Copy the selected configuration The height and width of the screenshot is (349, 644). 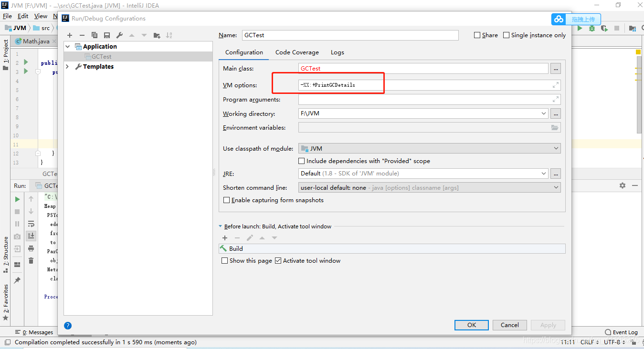coord(95,35)
